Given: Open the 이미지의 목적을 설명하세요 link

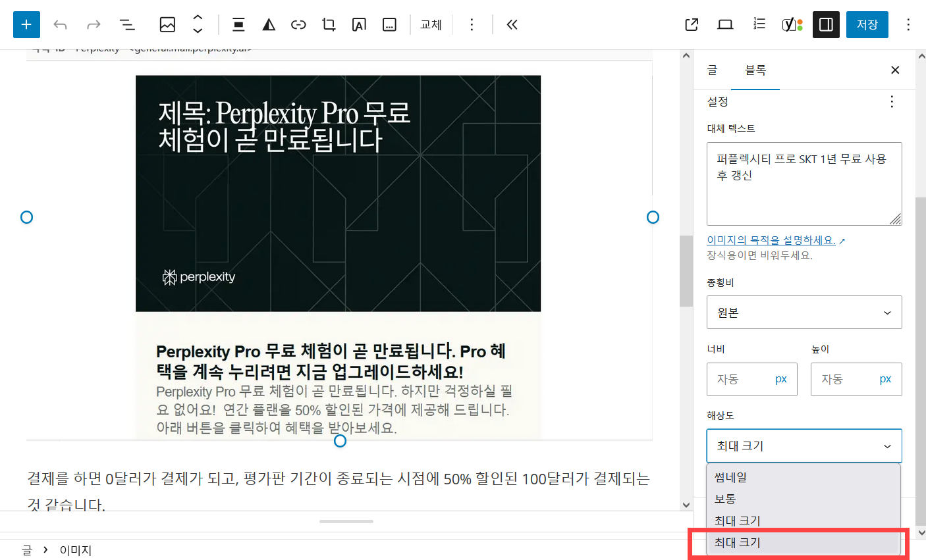Looking at the screenshot, I should [771, 240].
